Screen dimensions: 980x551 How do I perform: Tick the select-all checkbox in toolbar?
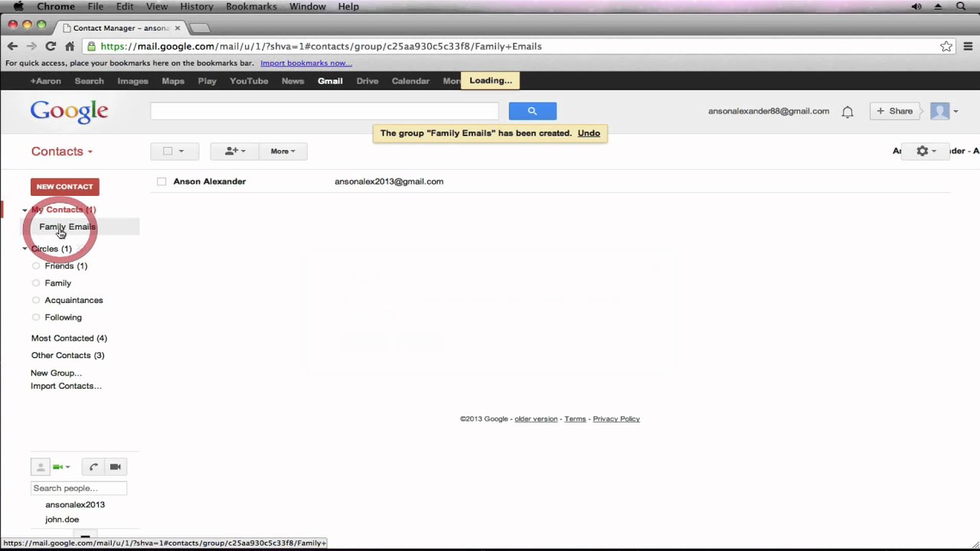click(x=168, y=151)
